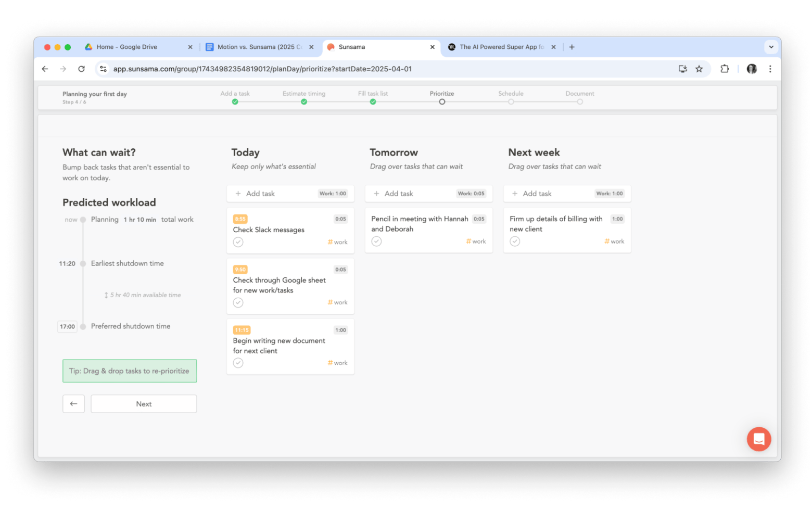Switch to the Home - Google Drive tab
Image resolution: width=812 pixels, height=510 pixels.
pos(126,47)
